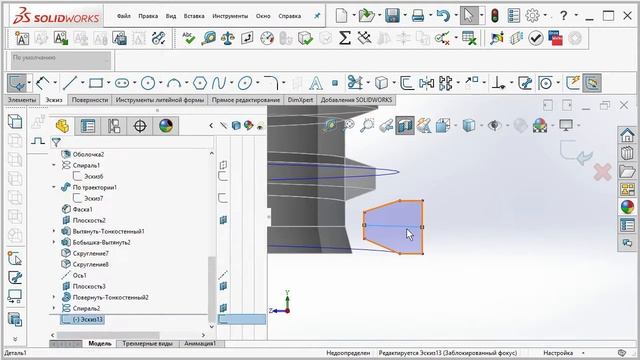Select the Line sketch tool
This screenshot has width=640, height=360.
[70, 83]
